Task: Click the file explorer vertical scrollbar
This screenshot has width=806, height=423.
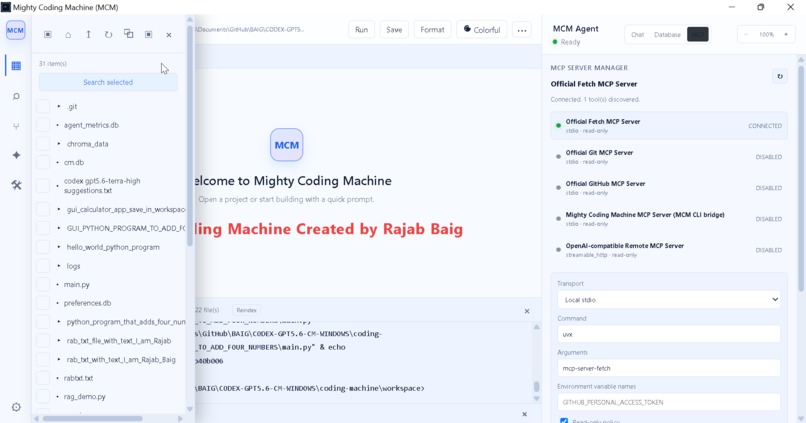Action: (x=190, y=134)
